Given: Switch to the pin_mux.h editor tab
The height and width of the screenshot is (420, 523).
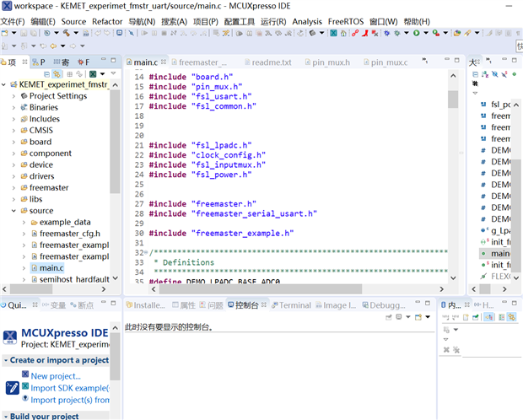Looking at the screenshot, I should coord(327,62).
